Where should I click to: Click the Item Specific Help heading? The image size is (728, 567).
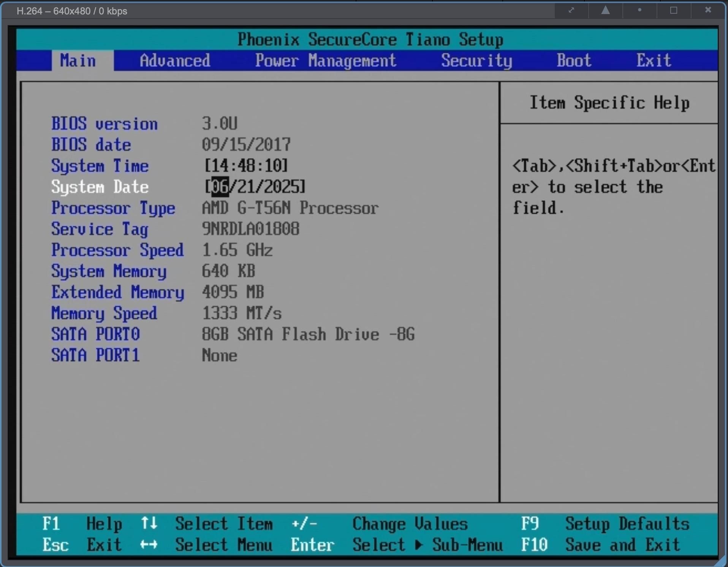[x=609, y=103]
